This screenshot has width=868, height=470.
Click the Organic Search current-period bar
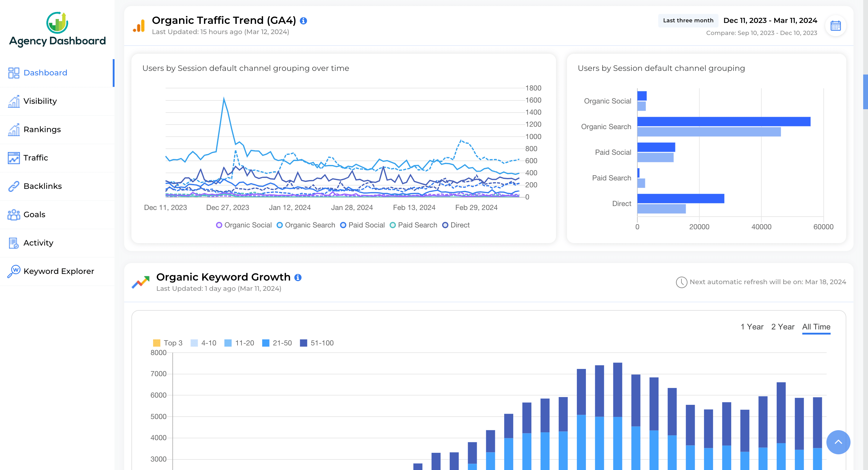point(724,122)
